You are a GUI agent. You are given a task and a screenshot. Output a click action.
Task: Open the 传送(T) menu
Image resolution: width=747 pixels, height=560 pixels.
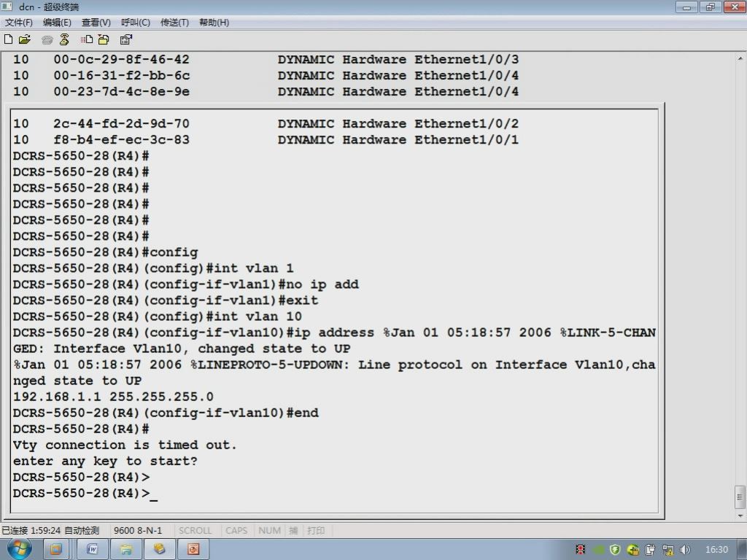pos(174,23)
